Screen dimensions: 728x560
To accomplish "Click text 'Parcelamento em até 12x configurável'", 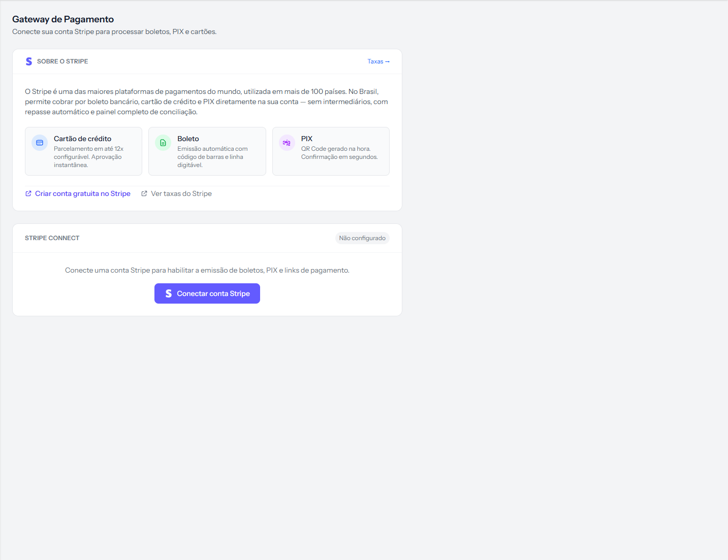I will (x=88, y=153).
